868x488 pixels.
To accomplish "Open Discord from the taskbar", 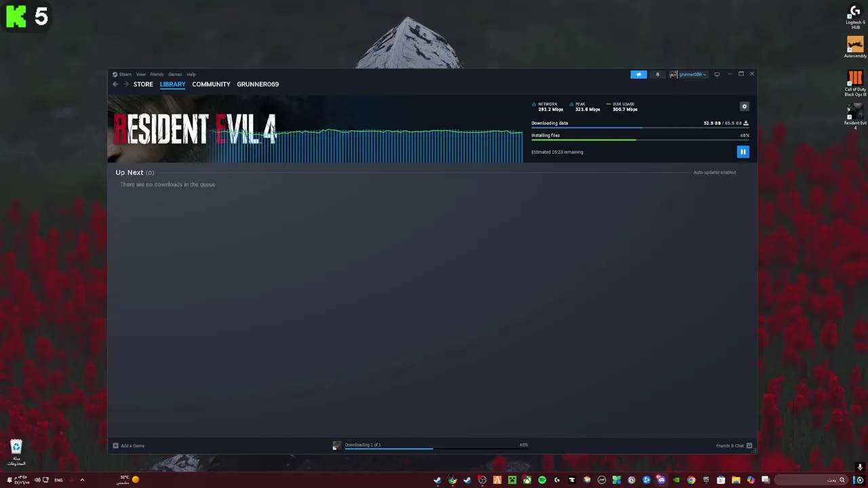I will point(661,480).
